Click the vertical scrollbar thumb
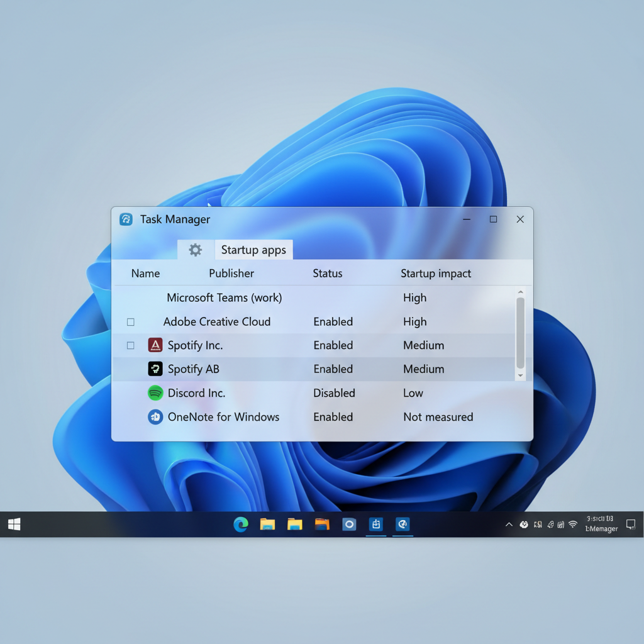 (x=520, y=333)
